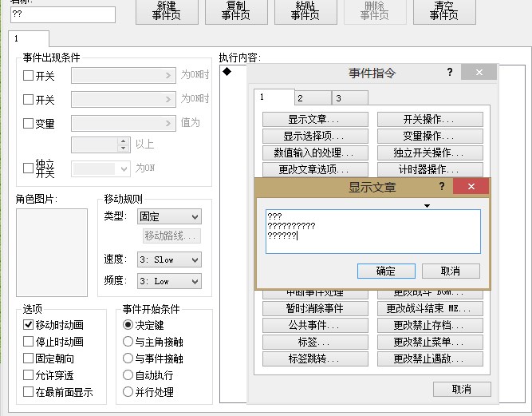Click the help question mark in 事件指令 dialog
Viewport: 532px width, 416px height.
tap(450, 72)
